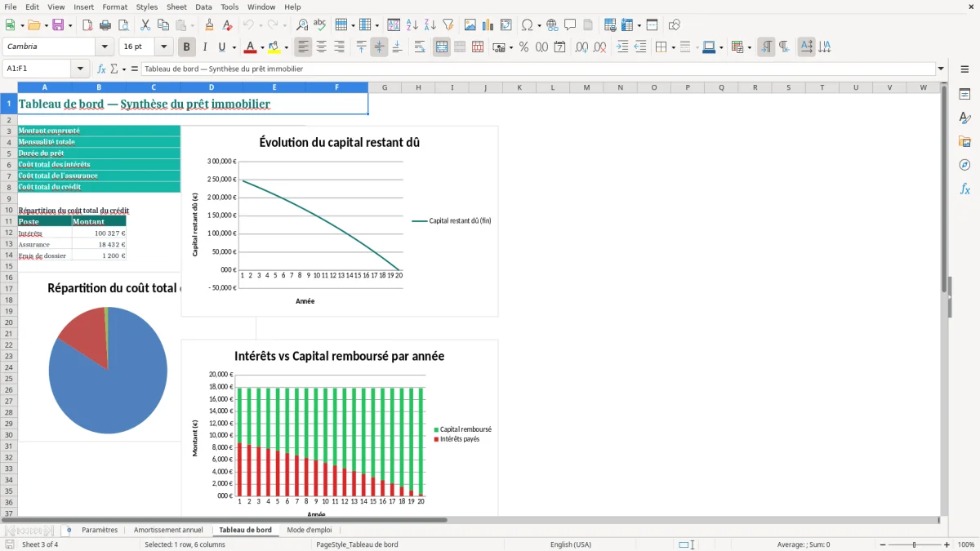
Task: Open the underline style dropdown arrow
Action: click(233, 47)
